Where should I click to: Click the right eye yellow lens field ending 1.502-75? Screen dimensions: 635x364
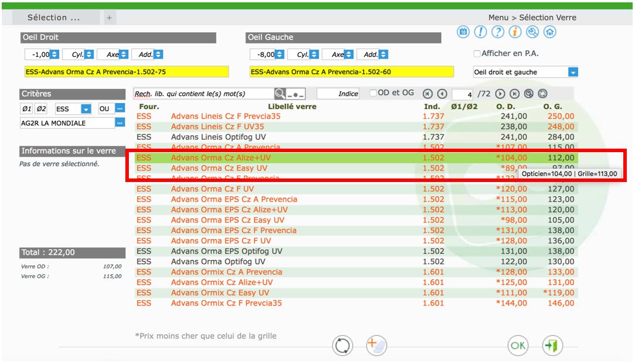point(127,72)
